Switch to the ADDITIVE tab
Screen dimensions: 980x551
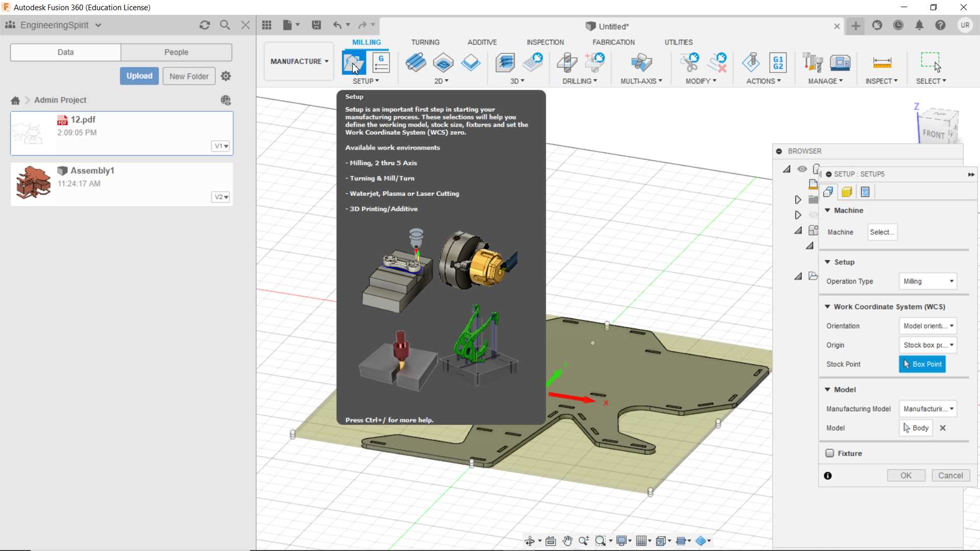point(482,42)
